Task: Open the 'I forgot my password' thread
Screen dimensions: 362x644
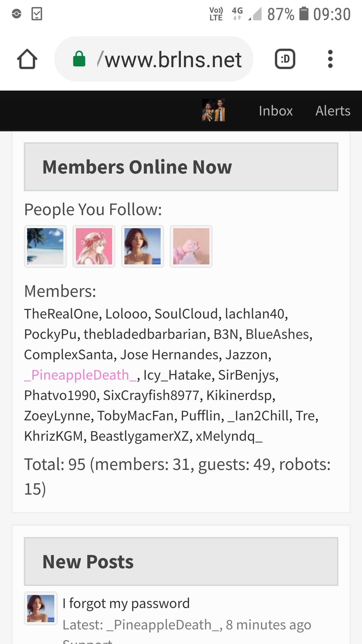Action: (x=126, y=603)
